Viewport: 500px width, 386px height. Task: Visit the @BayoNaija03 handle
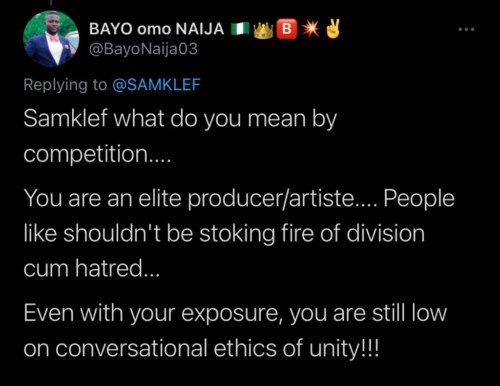coord(143,49)
